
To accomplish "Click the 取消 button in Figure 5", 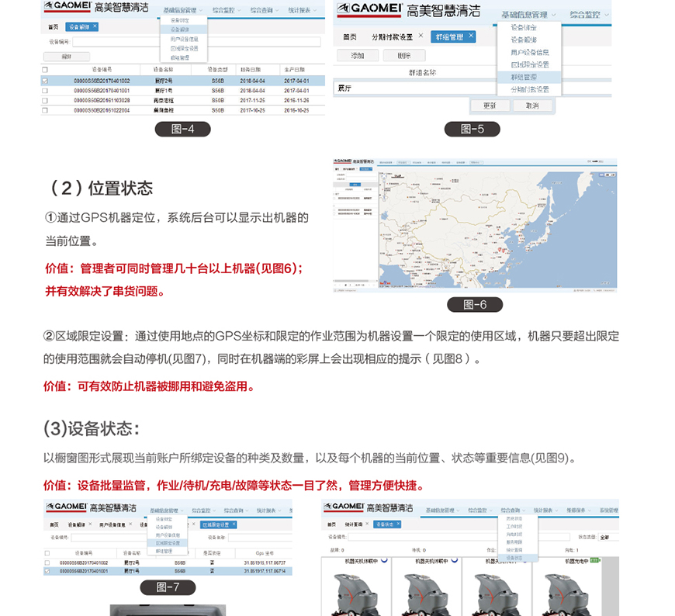I will (532, 106).
